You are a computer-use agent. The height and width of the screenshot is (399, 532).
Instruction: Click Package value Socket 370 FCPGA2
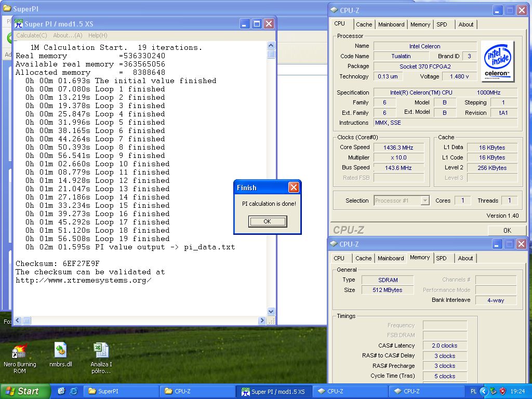[425, 66]
